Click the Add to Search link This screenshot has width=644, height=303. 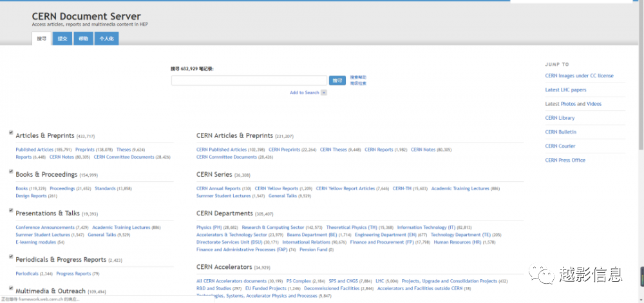[x=305, y=93]
